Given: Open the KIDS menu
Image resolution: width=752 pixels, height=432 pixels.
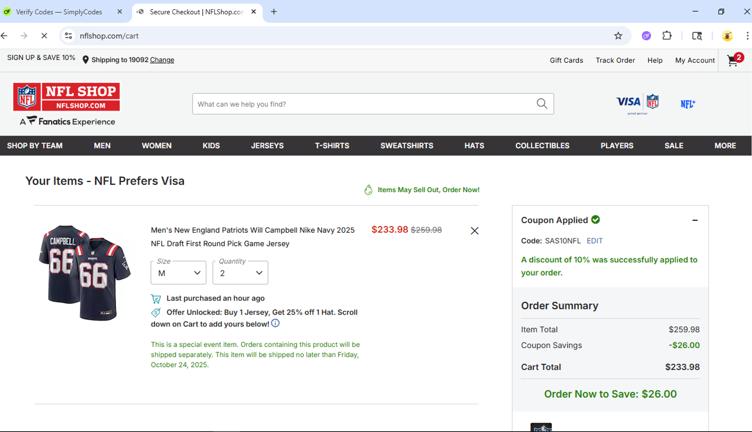Looking at the screenshot, I should pyautogui.click(x=211, y=145).
